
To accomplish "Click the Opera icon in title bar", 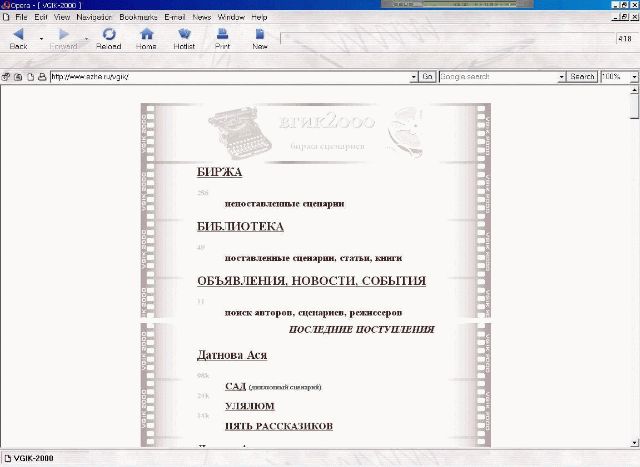I will [x=6, y=5].
